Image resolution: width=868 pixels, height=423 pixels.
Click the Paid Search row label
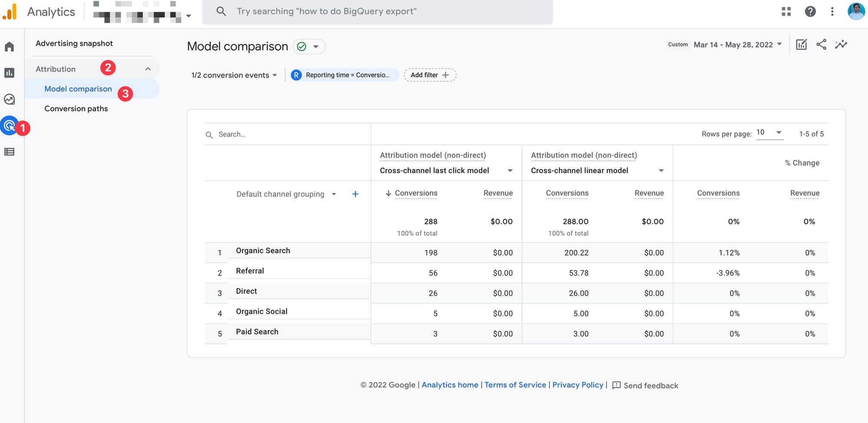click(x=257, y=332)
